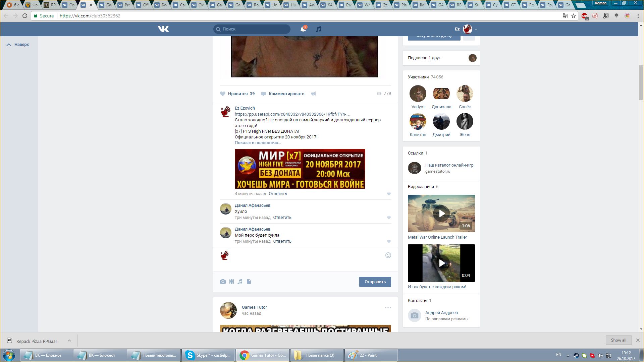This screenshot has width=644, height=362.
Task: Reload the page in Chrome
Action: (25, 16)
